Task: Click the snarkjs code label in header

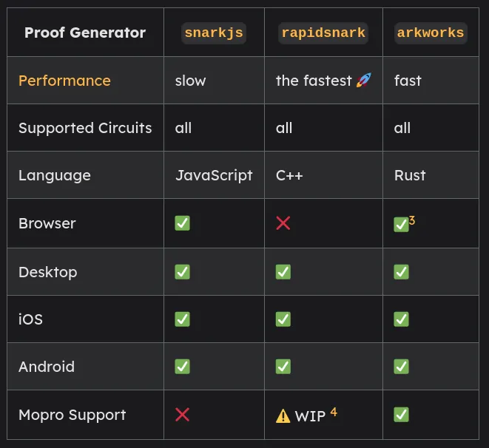Action: pyautogui.click(x=214, y=33)
